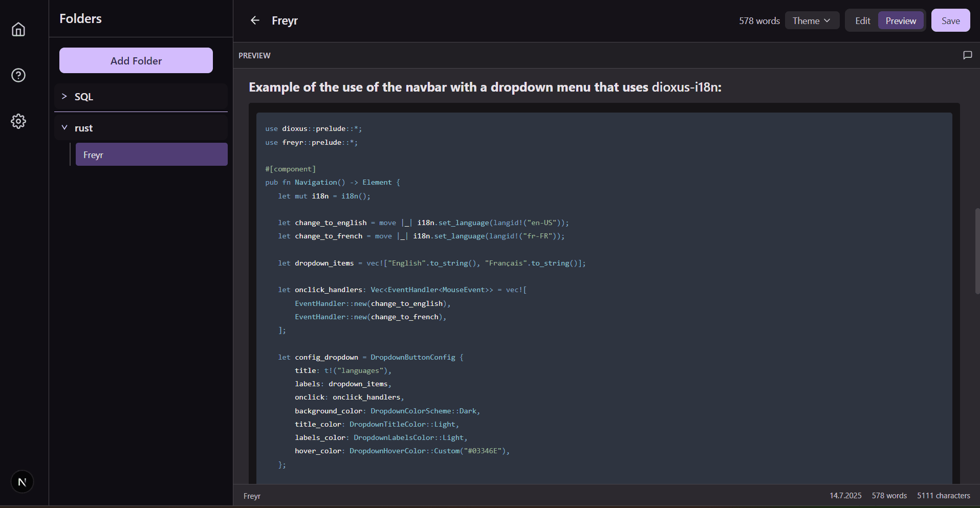Go back with the left arrow

(255, 20)
